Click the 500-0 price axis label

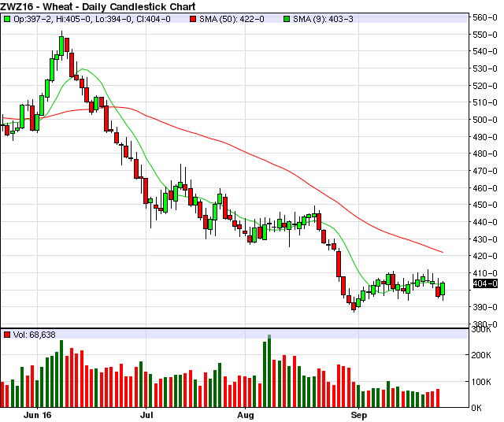(x=485, y=120)
